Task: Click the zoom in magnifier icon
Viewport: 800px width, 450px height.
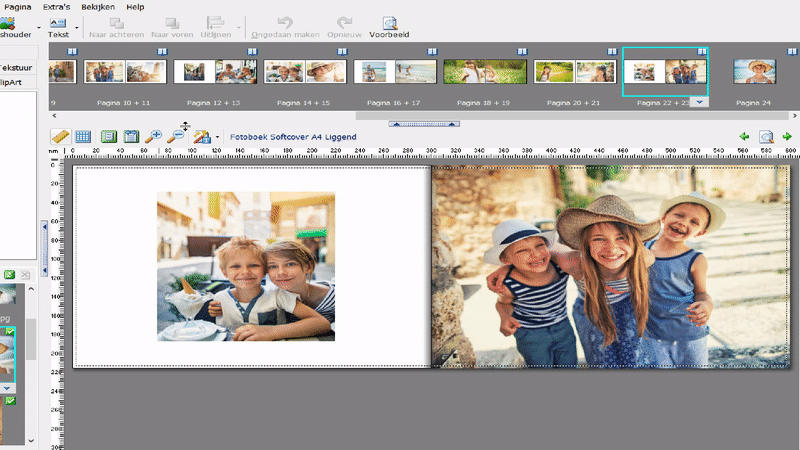Action: click(x=153, y=136)
